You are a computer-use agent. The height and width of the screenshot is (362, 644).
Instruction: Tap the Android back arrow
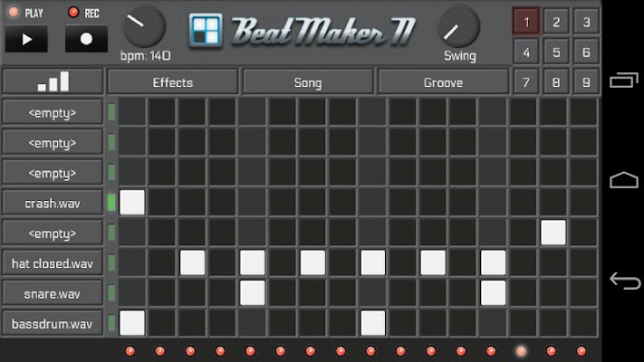click(x=625, y=281)
